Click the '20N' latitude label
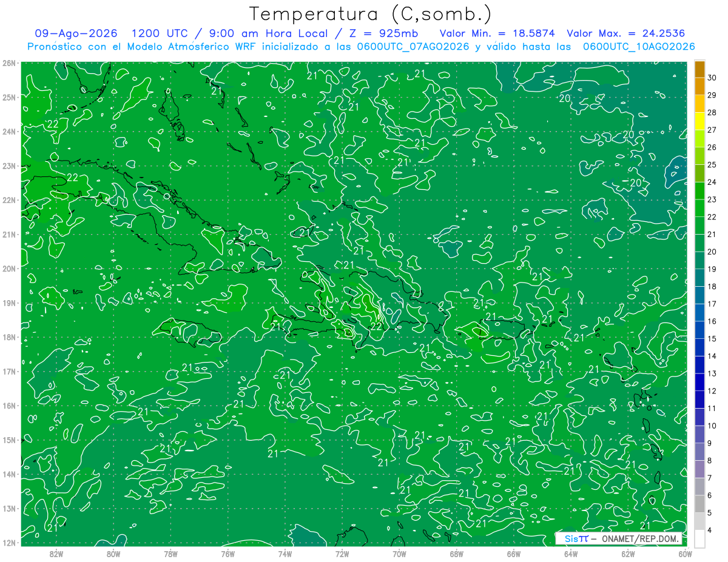The width and height of the screenshot is (728, 562). 9,269
